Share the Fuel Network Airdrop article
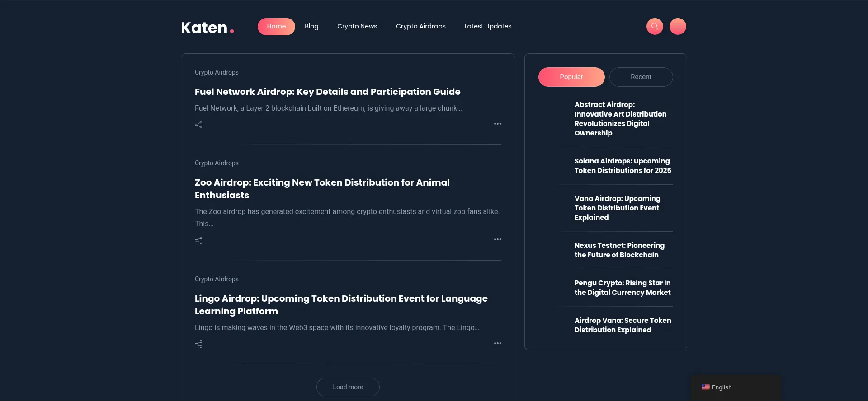868x401 pixels. tap(198, 125)
